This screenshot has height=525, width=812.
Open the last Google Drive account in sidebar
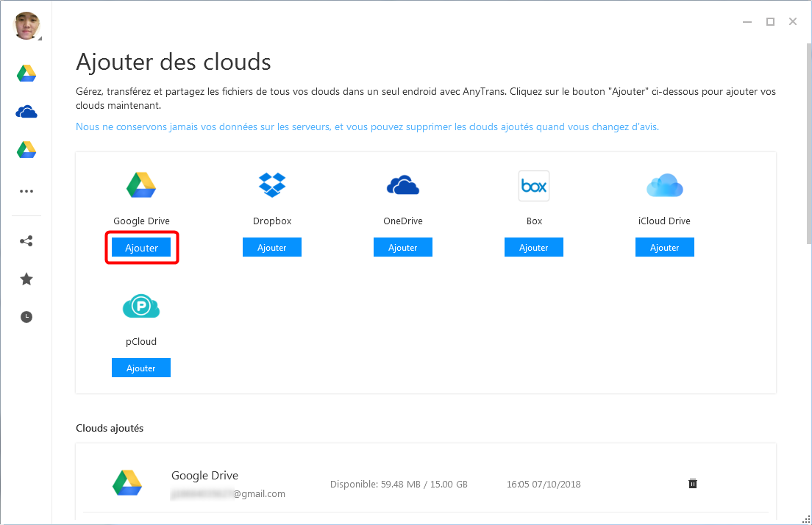[x=26, y=149]
